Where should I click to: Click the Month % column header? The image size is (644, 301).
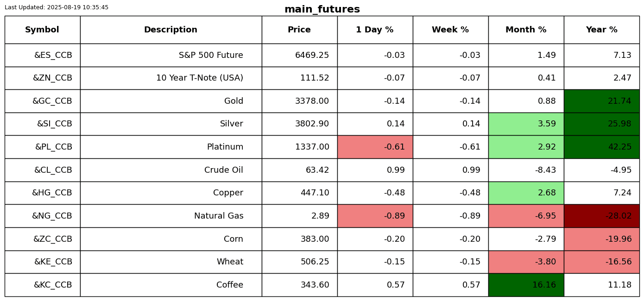coord(526,30)
